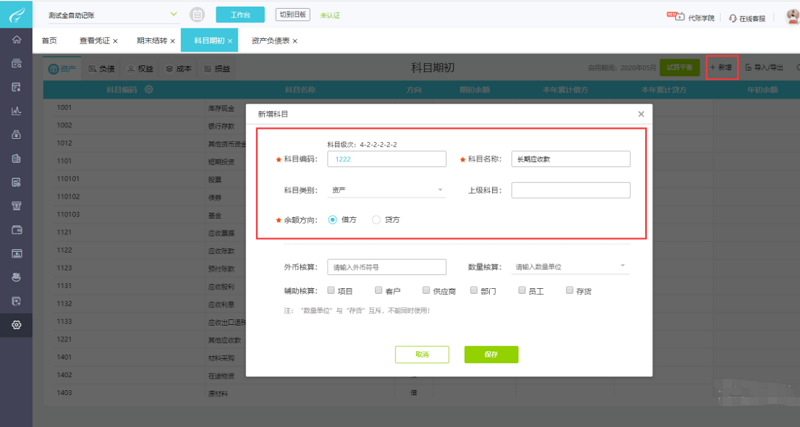Open the 科目类别 dropdown showing 资产

pyautogui.click(x=386, y=190)
